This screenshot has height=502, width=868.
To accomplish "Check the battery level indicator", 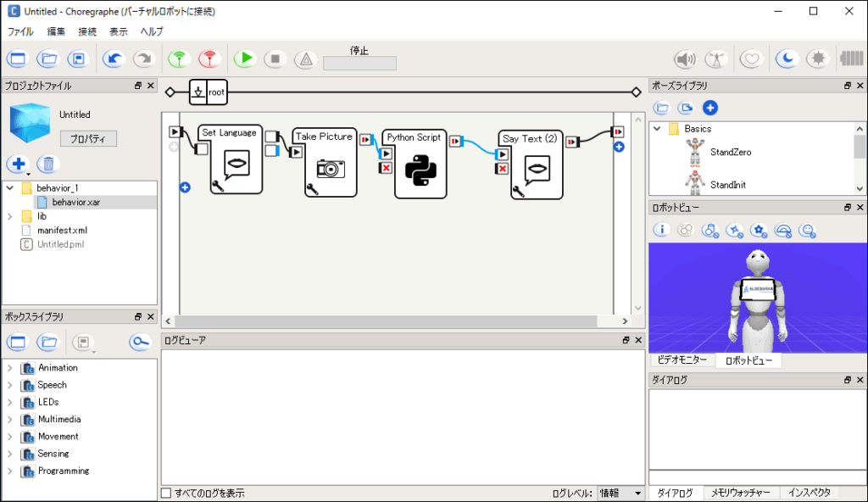I will 851,59.
